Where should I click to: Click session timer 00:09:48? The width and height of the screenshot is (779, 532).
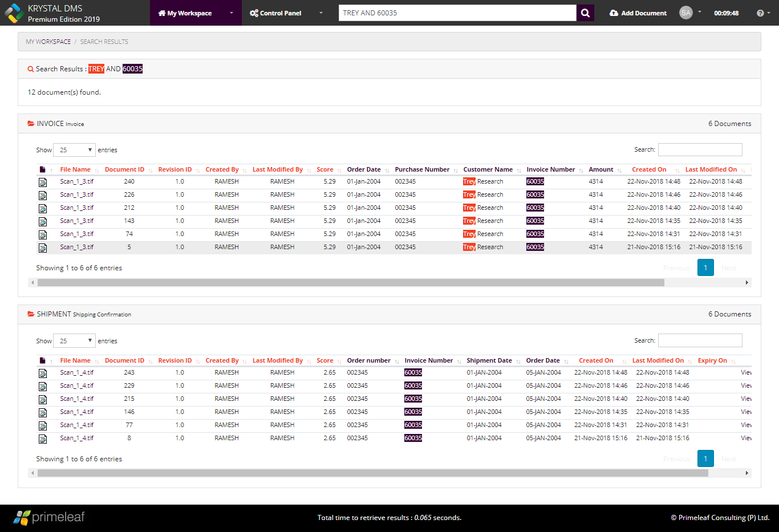[726, 13]
